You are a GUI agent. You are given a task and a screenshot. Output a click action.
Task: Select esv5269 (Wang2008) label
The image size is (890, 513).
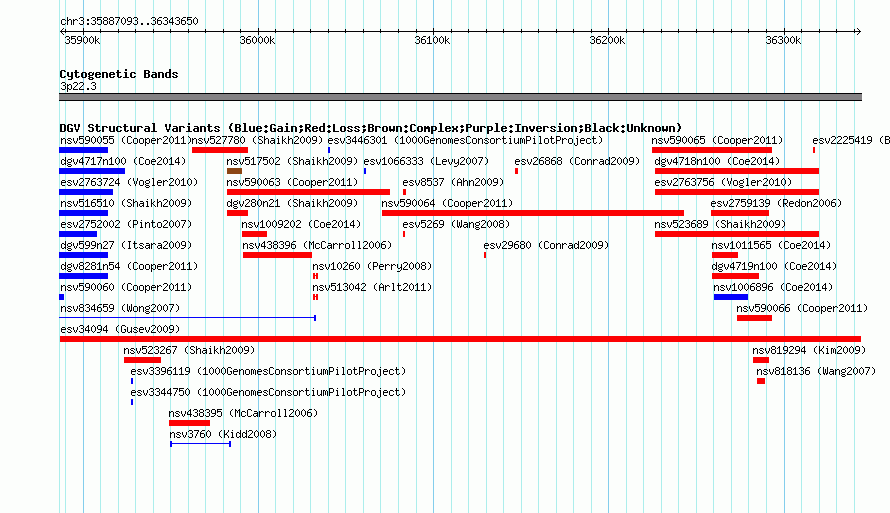pyautogui.click(x=456, y=224)
